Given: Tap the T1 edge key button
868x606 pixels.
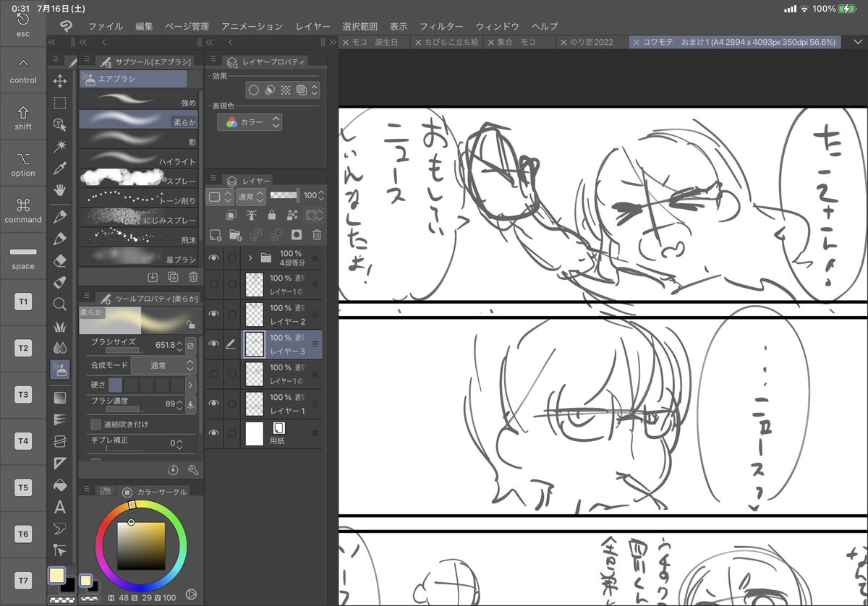Looking at the screenshot, I should 23,302.
